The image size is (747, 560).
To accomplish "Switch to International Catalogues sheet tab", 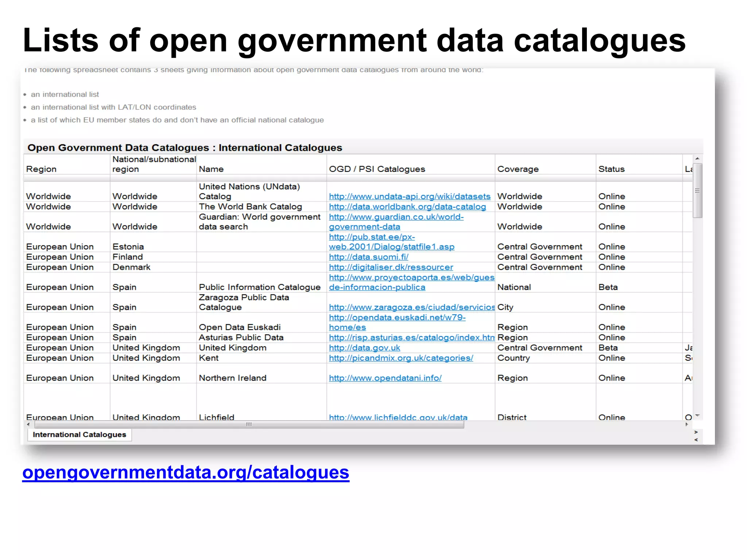I will [x=80, y=435].
